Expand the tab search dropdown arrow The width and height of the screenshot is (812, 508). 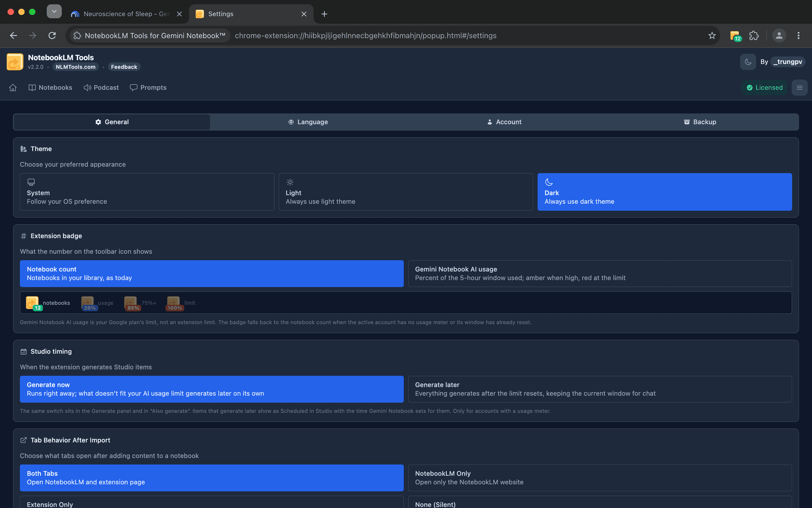click(x=54, y=11)
